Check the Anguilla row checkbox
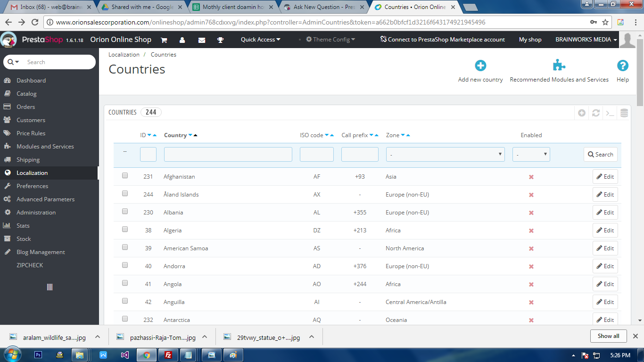 125,301
